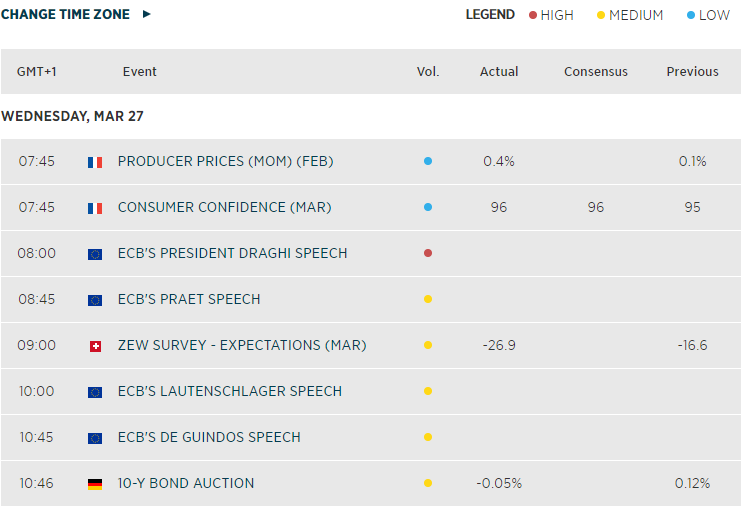Expand the 10-Y Bond Auction row
This screenshot has width=741, height=507.
(185, 484)
